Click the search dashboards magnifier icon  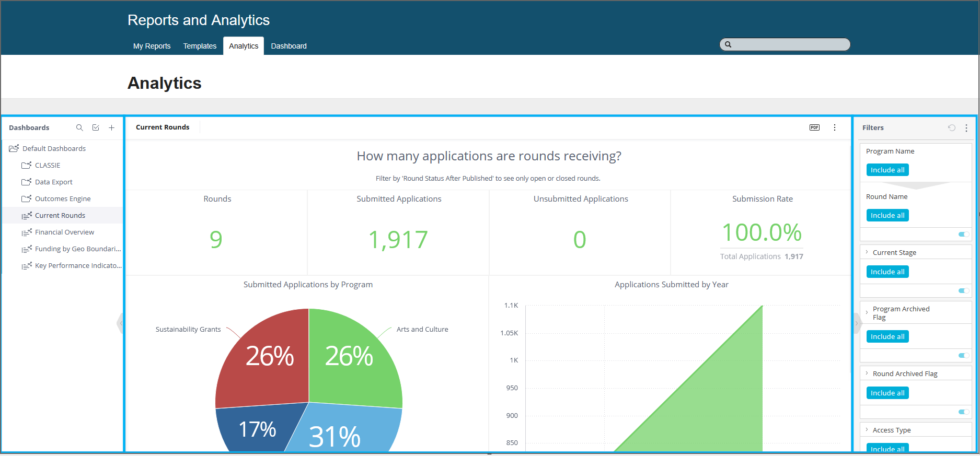[79, 127]
